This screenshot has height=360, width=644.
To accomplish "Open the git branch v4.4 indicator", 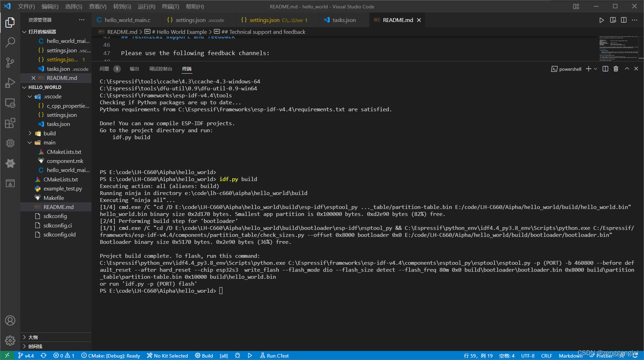I will tap(26, 355).
